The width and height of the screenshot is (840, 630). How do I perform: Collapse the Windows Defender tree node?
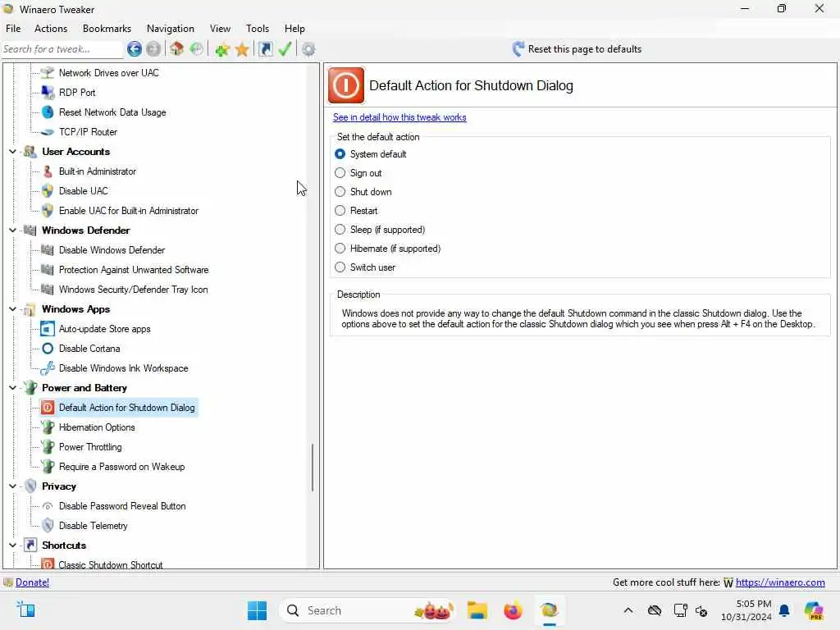coord(13,231)
